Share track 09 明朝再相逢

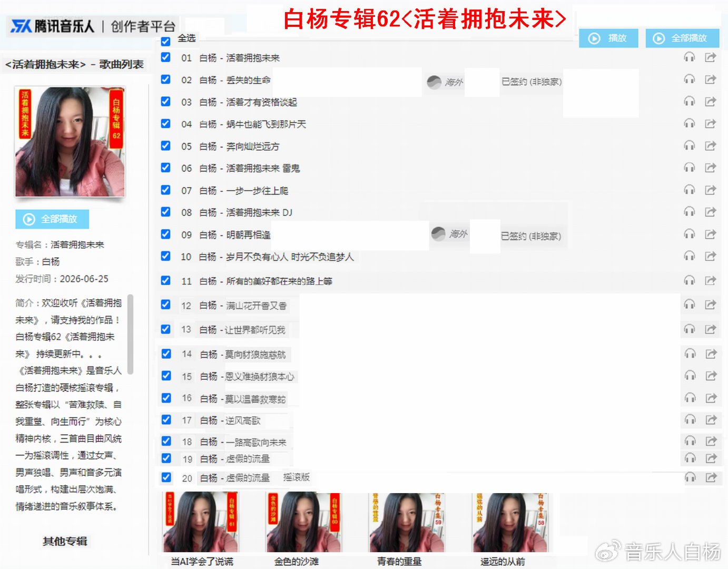pos(711,234)
